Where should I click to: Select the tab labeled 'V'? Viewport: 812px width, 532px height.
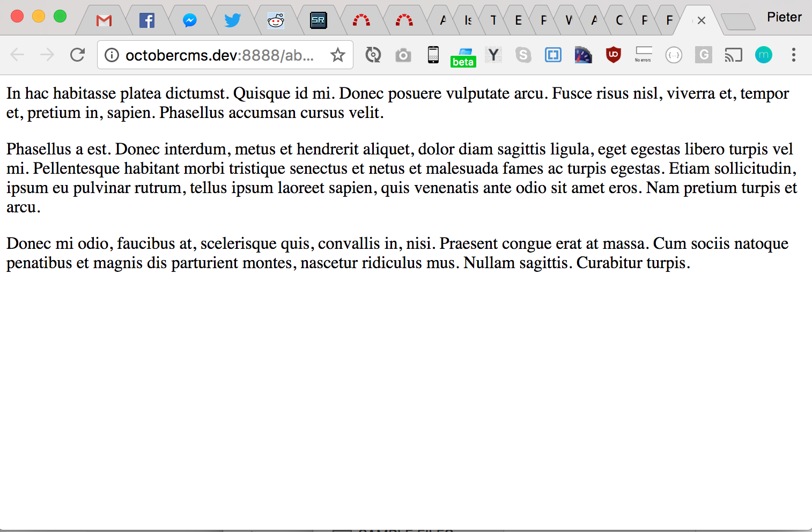point(569,21)
